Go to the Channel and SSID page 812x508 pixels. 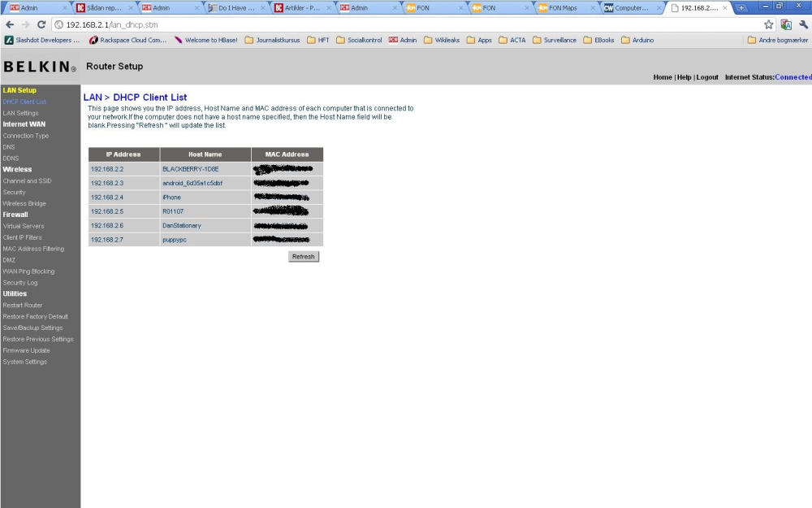click(x=27, y=181)
